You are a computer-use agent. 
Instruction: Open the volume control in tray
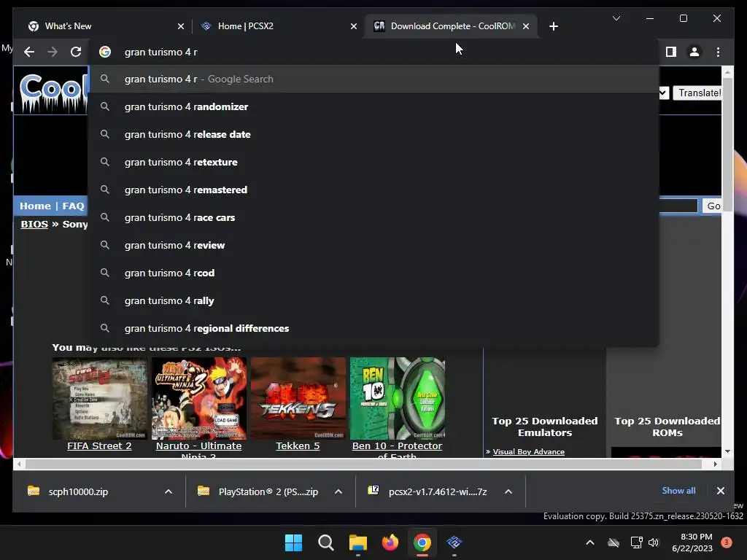pyautogui.click(x=654, y=542)
